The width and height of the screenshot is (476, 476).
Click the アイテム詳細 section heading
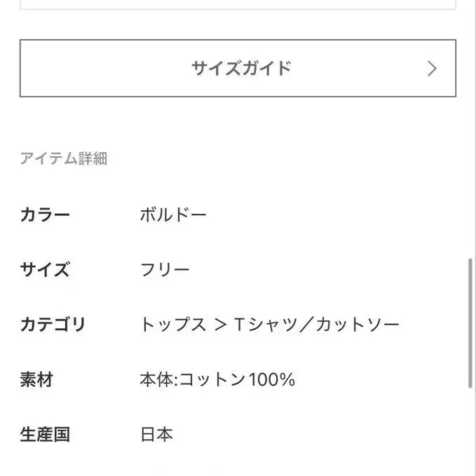[x=63, y=158]
